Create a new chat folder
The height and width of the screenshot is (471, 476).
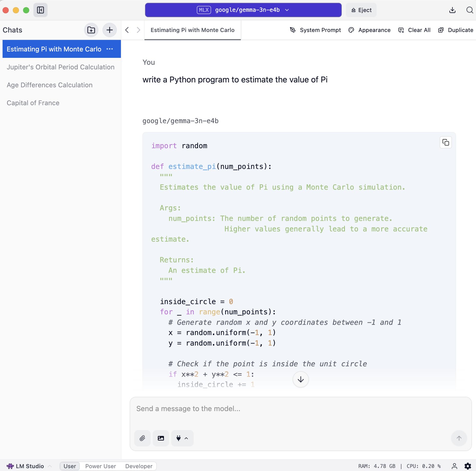(91, 30)
